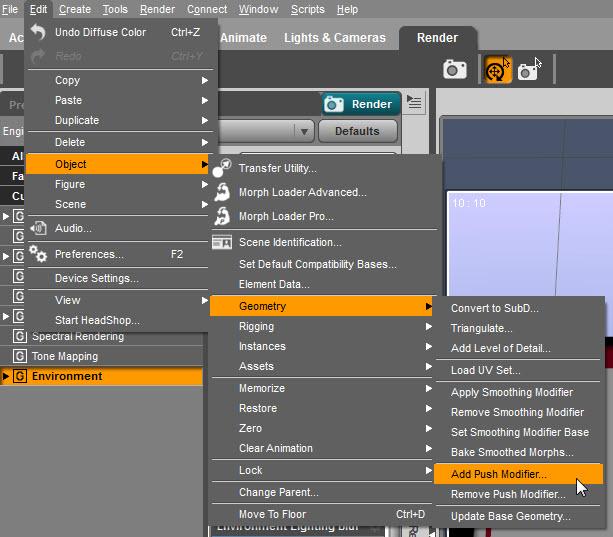The height and width of the screenshot is (537, 613).
Task: Open the Restore submenu
Action: tap(322, 408)
